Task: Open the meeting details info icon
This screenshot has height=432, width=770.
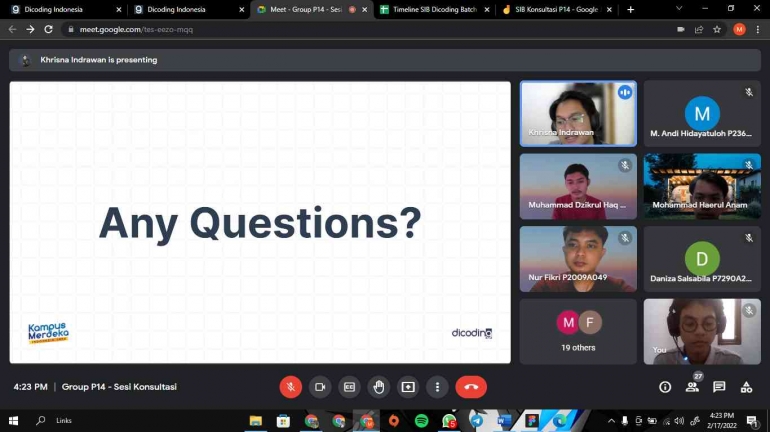Action: click(x=665, y=387)
